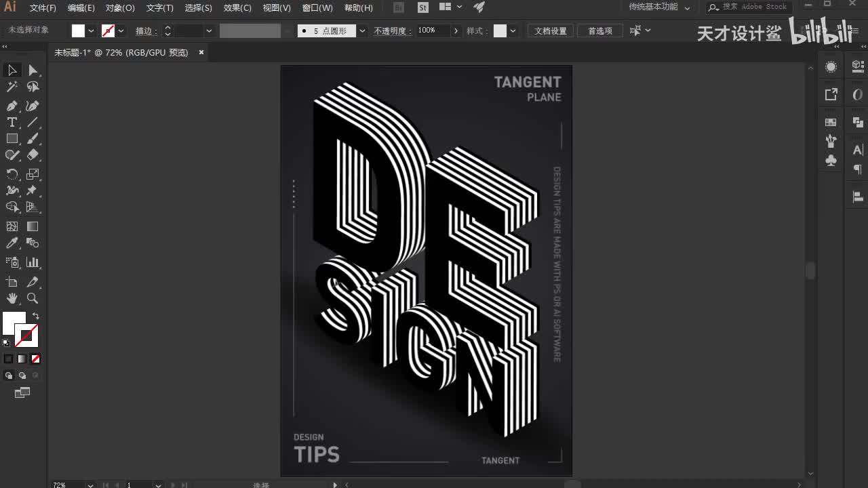Select the Pen tool
Viewport: 868px width, 488px height.
tap(12, 106)
